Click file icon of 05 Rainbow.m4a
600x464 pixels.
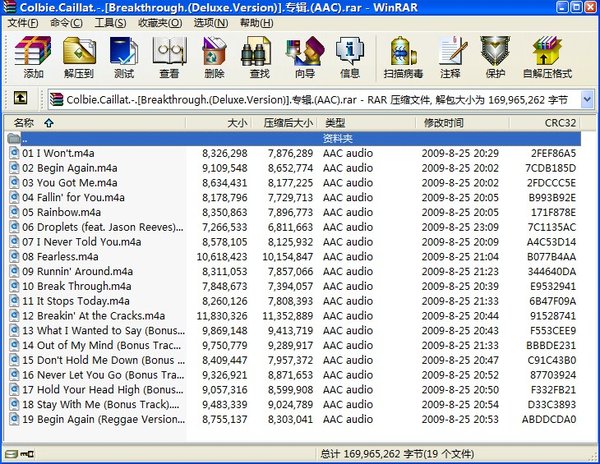(x=14, y=212)
